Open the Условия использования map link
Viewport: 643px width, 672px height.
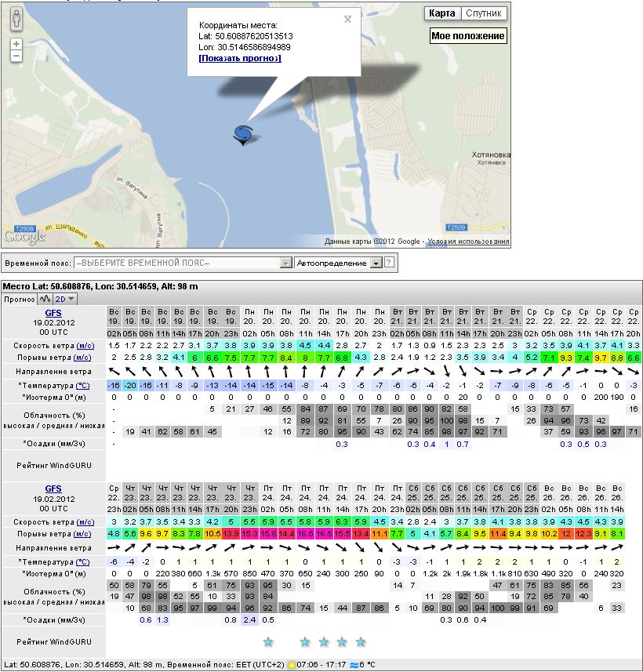coord(469,242)
